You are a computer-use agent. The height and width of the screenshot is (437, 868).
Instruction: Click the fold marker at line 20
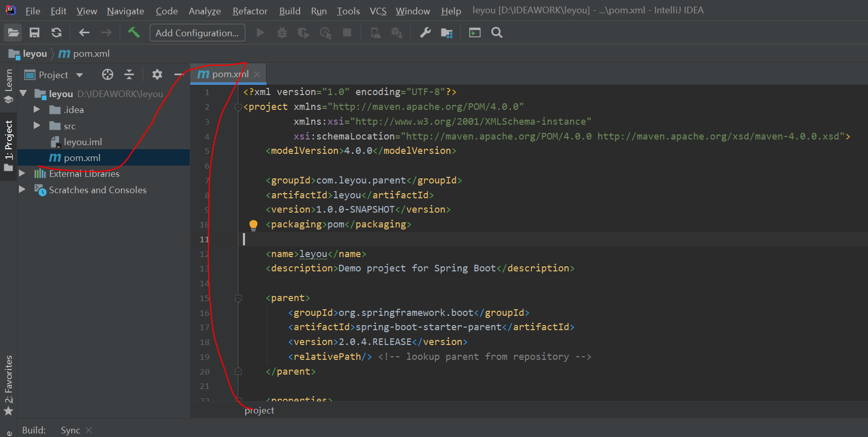[x=238, y=372]
